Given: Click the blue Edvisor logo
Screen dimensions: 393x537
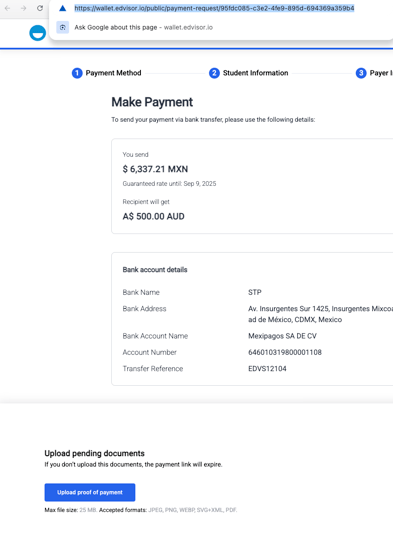Looking at the screenshot, I should pyautogui.click(x=38, y=33).
